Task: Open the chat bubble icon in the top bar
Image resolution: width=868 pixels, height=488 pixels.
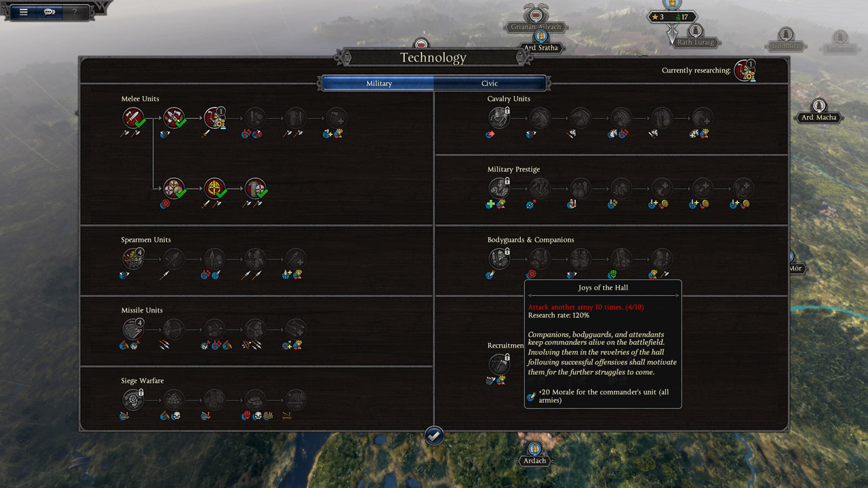Action: pyautogui.click(x=50, y=12)
